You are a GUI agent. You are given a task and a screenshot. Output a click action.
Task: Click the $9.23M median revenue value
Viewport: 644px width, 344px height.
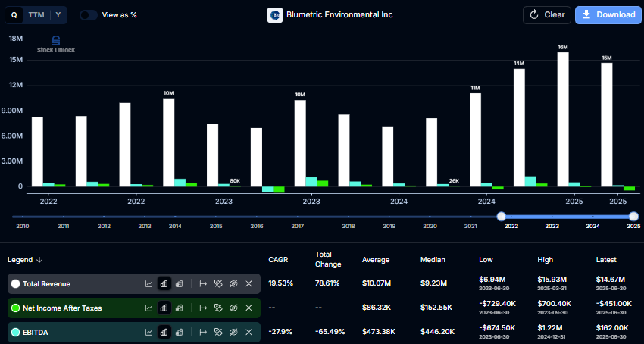click(x=435, y=283)
